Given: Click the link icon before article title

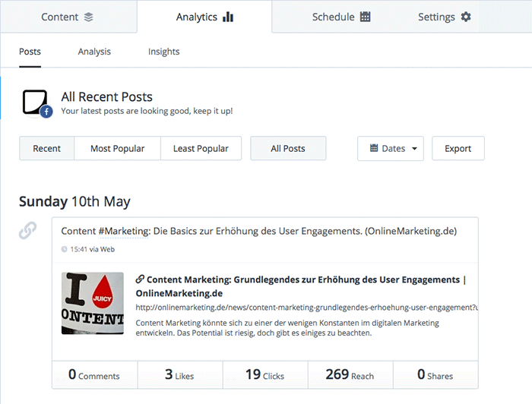Looking at the screenshot, I should 140,279.
